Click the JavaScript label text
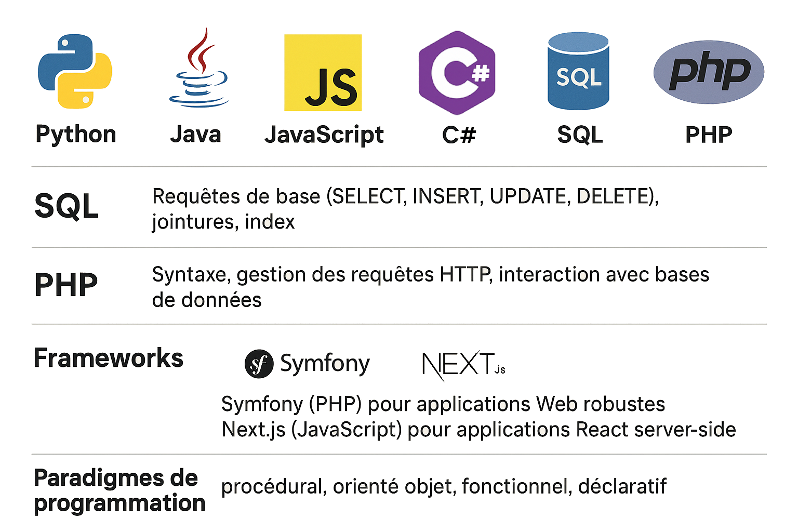Viewport: 798px width, 532px height. tap(324, 135)
